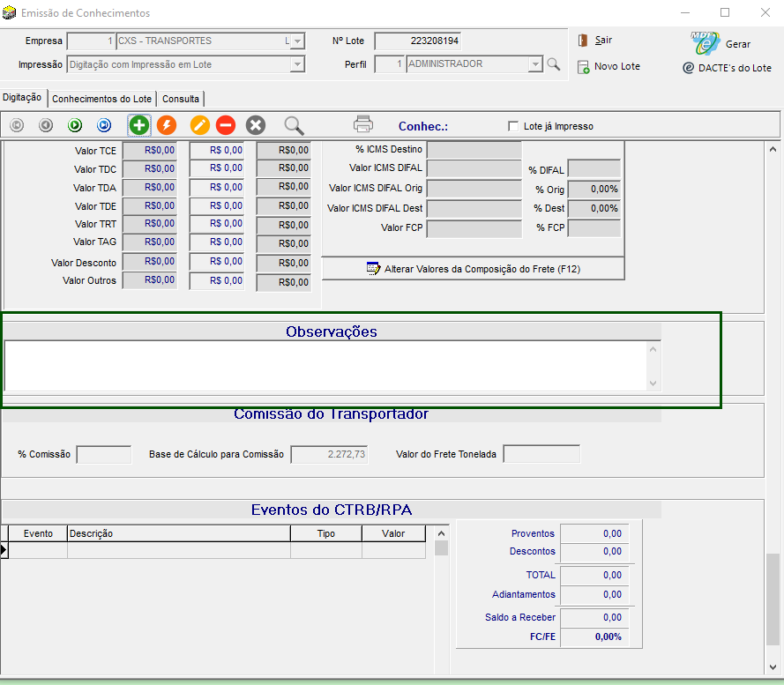Click the magnifier search icon in toolbar
This screenshot has width=784, height=685.
294,125
